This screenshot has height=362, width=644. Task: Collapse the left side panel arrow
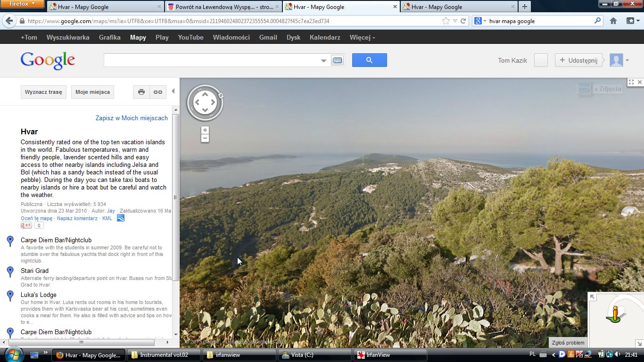(173, 91)
